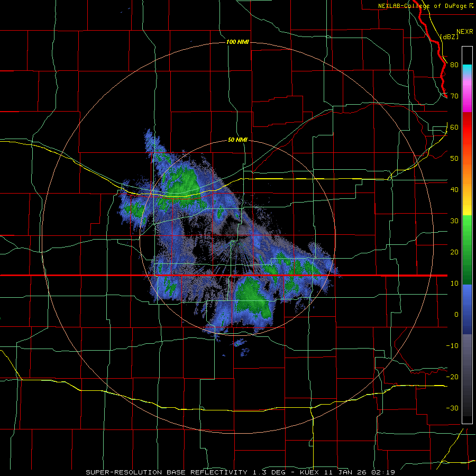
Task: Click the 100 NMI range ring label
Action: pos(237,42)
